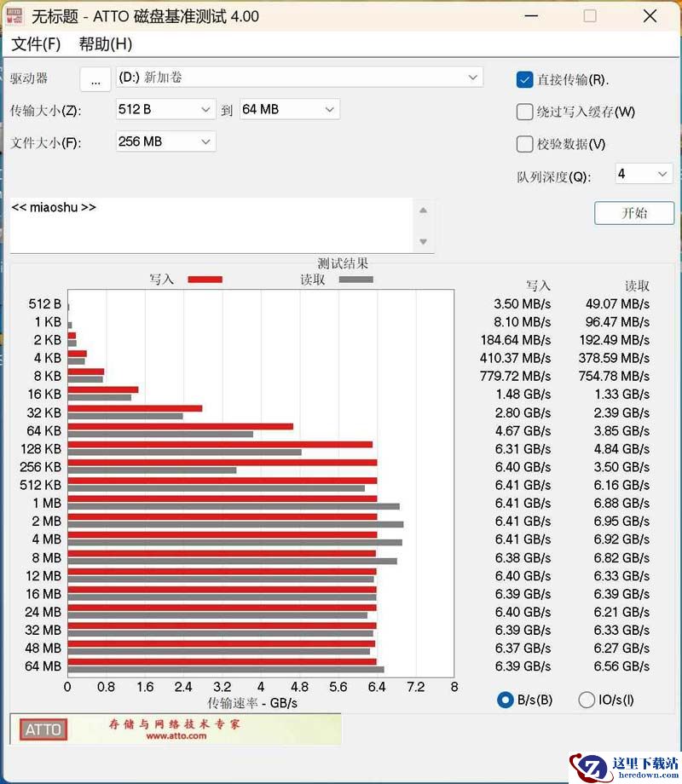Click the 测试结果 results heading
The image size is (682, 784).
coord(343,263)
